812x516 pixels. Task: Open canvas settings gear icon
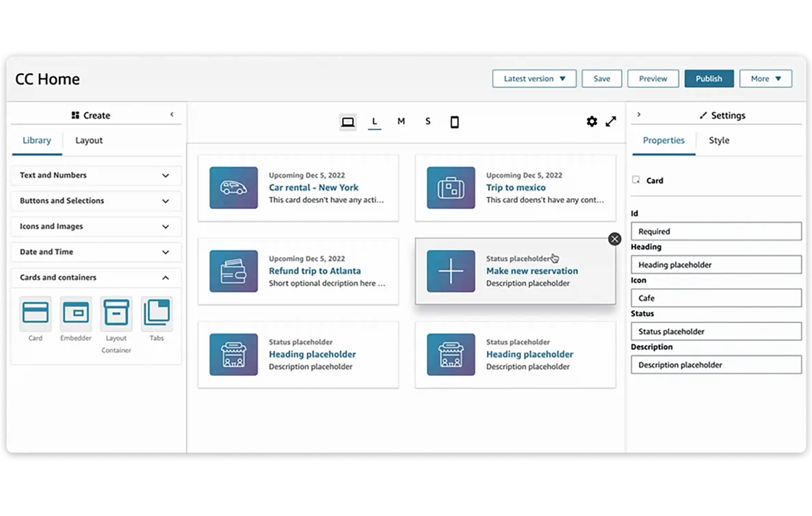point(592,122)
